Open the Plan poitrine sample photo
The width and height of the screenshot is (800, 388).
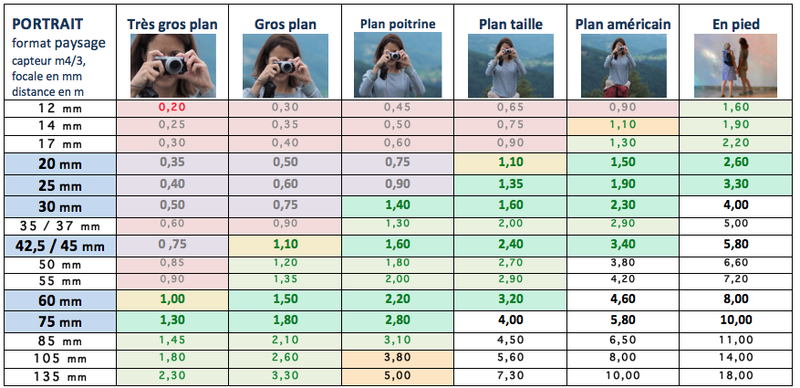click(x=397, y=65)
